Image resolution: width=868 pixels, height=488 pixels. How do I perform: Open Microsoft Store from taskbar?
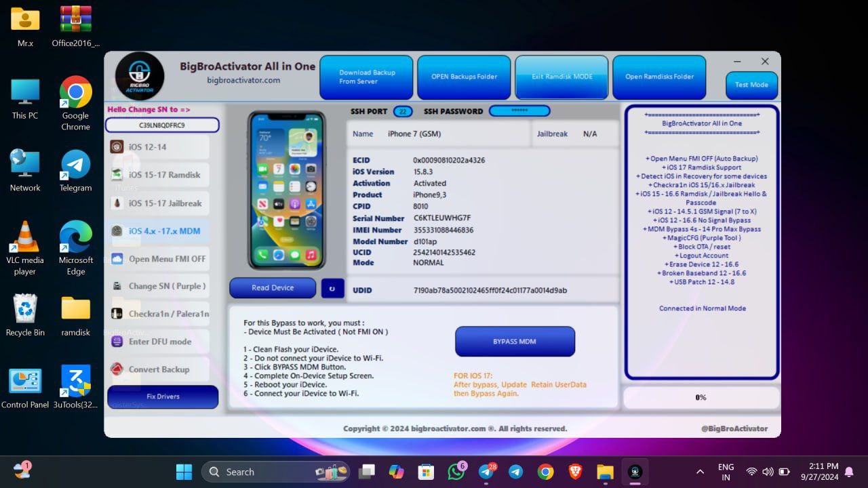pos(426,472)
